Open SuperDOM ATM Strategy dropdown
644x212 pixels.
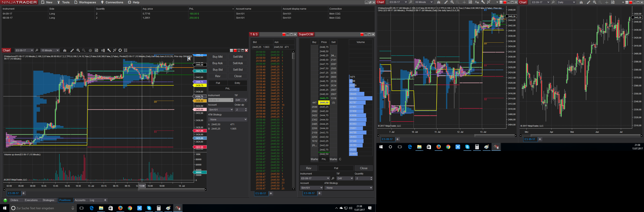click(x=348, y=188)
